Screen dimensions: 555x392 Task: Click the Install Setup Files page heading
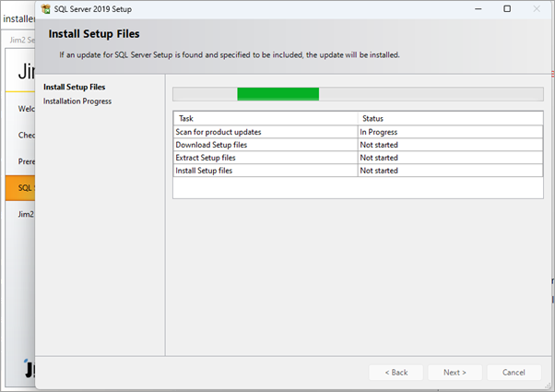94,34
